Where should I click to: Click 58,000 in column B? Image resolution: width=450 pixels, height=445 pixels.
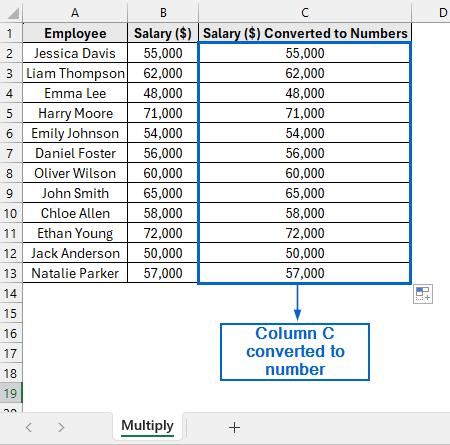tap(163, 213)
